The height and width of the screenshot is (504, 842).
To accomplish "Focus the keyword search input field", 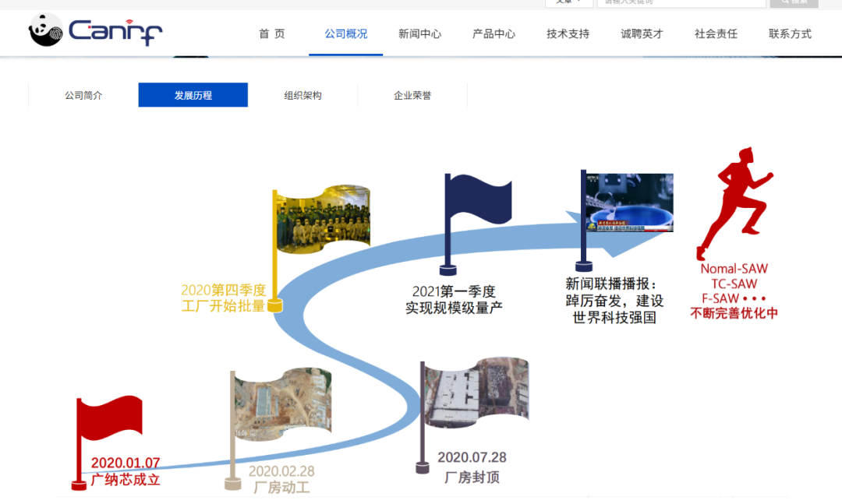I will (681, 2).
